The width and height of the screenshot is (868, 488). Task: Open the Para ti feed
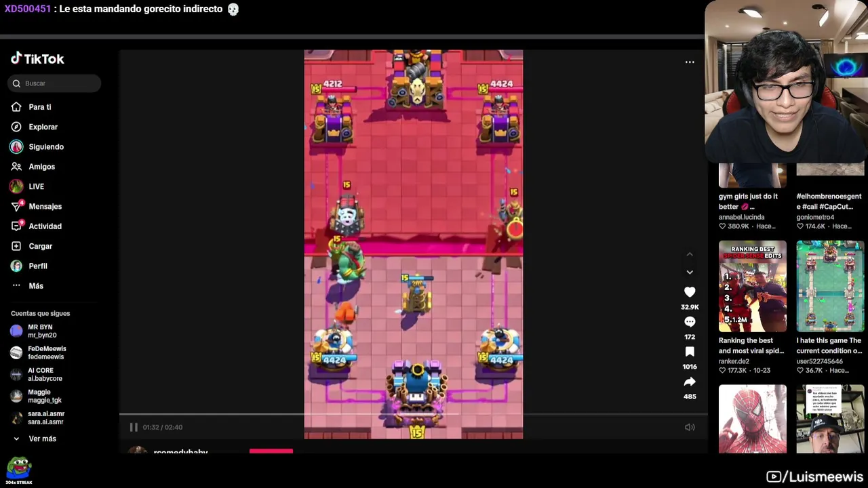[x=40, y=107]
